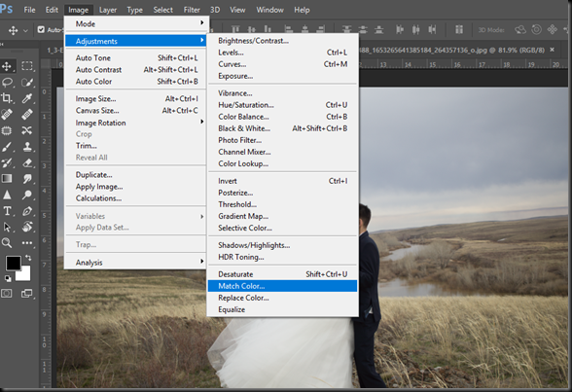Choose Image Size command
Screen dimensions: 572x392
click(135, 98)
